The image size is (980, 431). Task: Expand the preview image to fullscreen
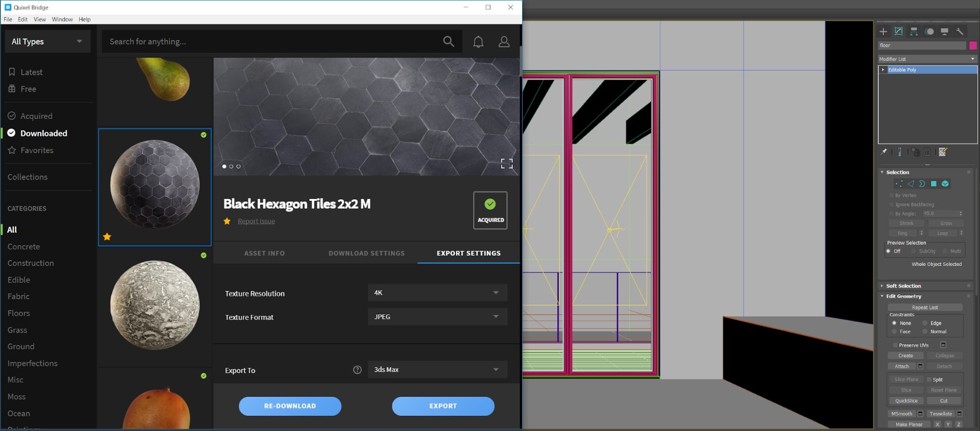pos(506,164)
